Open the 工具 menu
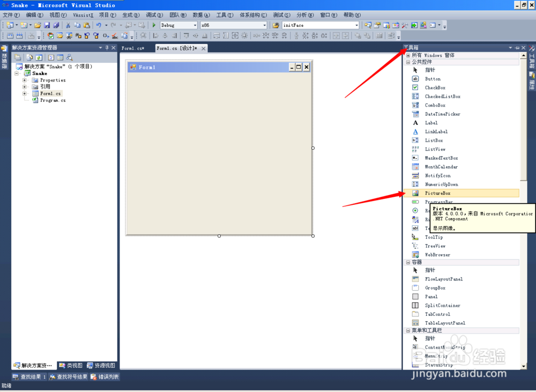This screenshot has height=392, width=536. [225, 15]
